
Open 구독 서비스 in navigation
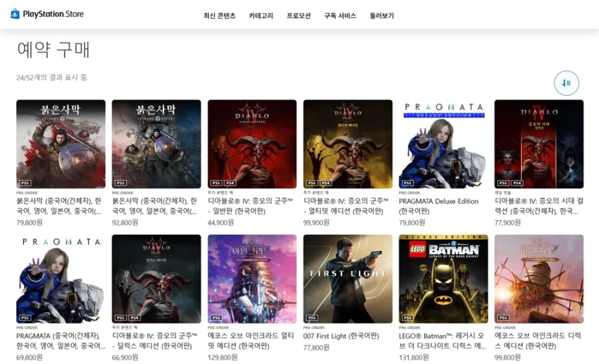340,15
